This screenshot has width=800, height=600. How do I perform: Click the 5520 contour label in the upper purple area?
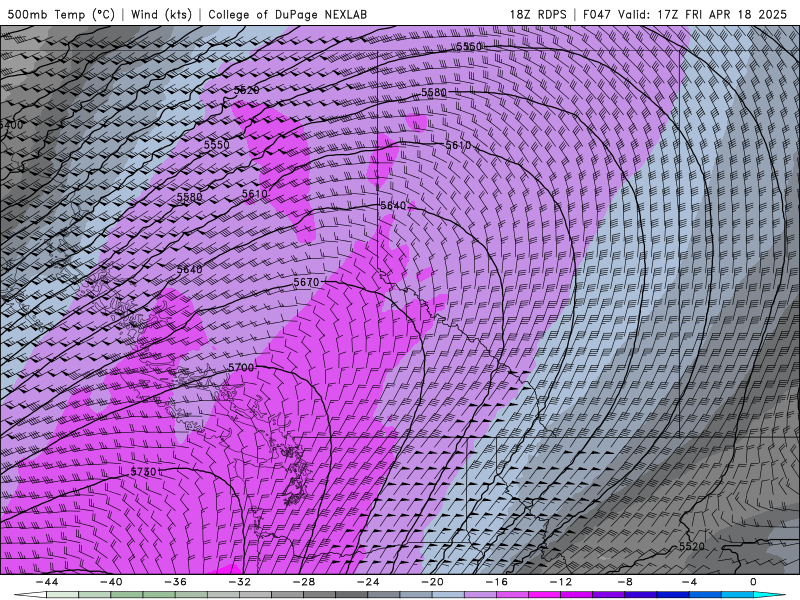point(246,90)
